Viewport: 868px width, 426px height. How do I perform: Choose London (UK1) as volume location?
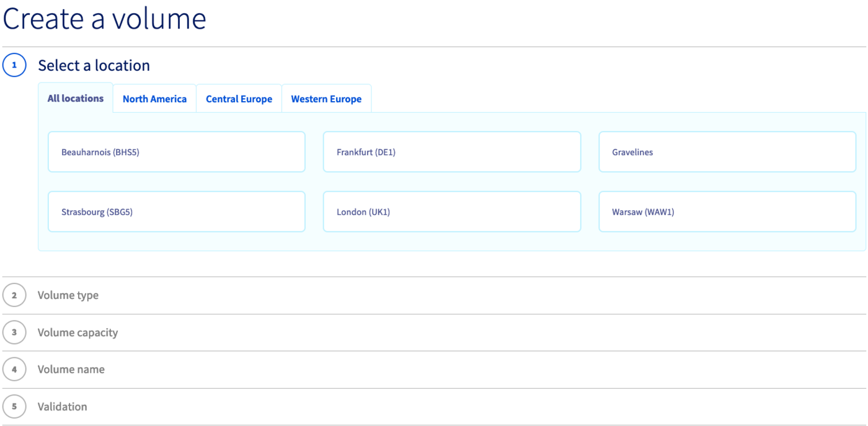(x=451, y=211)
